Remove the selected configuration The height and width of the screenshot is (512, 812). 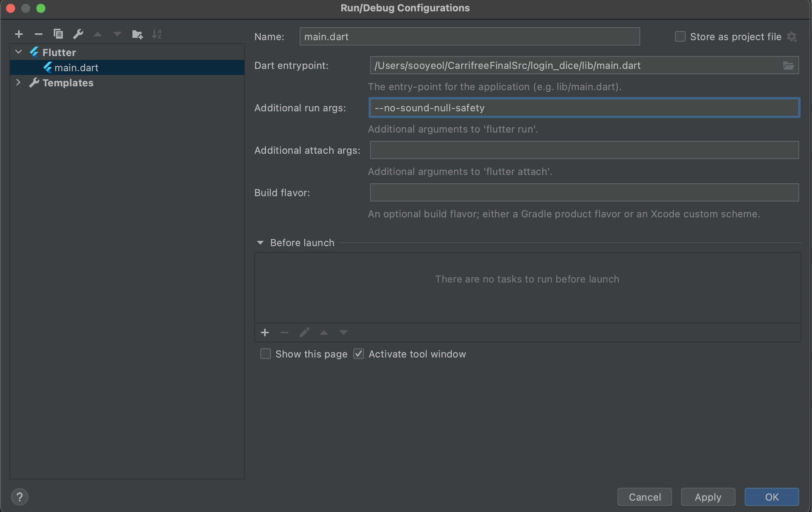click(38, 34)
